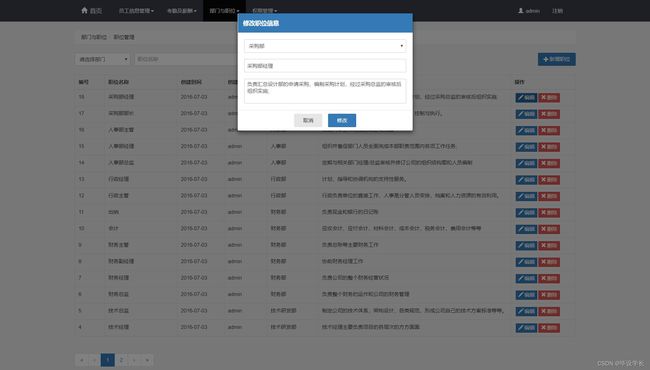Edit the position in row 9
Viewport: 650px width, 370px height.
[526, 245]
